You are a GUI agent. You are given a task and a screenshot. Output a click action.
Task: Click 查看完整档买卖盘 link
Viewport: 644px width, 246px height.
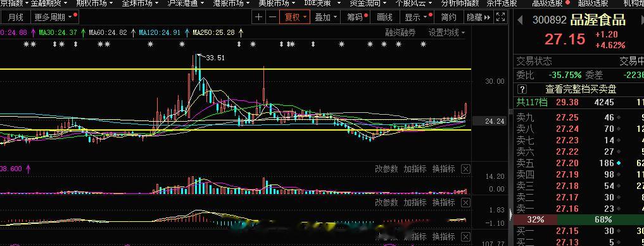581,89
